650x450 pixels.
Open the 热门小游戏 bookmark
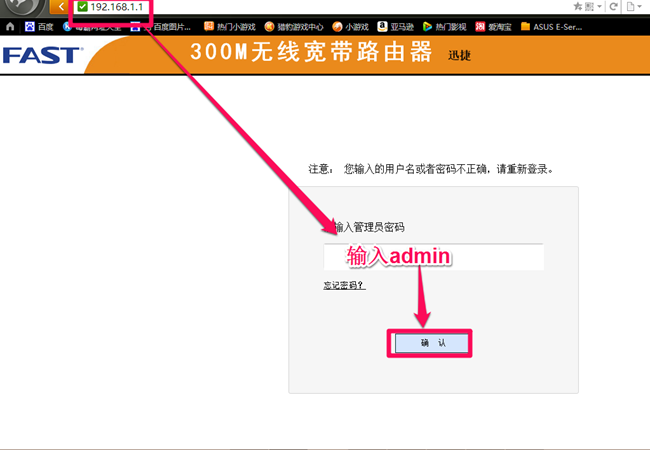[x=230, y=27]
